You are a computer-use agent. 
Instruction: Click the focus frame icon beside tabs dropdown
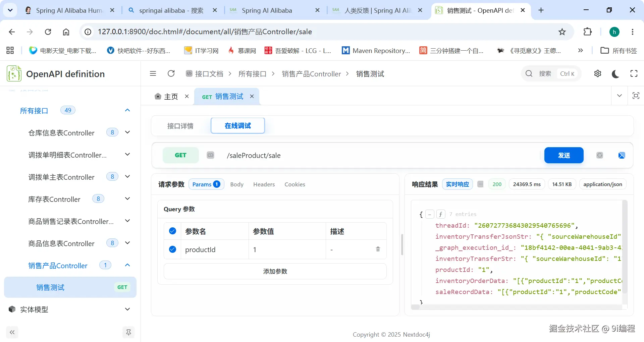636,96
